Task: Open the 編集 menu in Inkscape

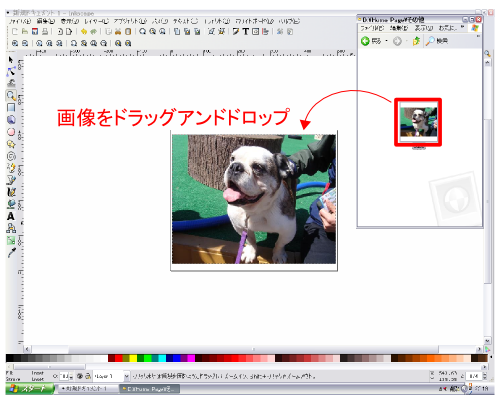Action: coord(46,21)
